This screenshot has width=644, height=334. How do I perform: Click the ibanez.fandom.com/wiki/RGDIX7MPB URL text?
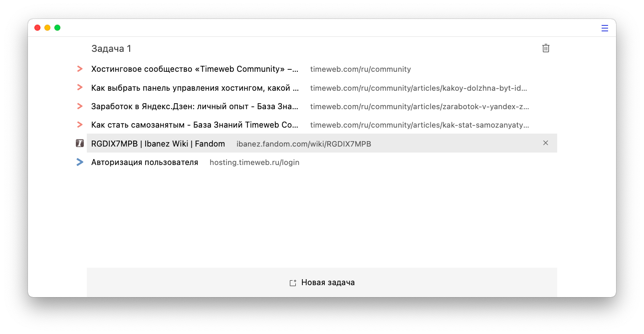pos(303,144)
